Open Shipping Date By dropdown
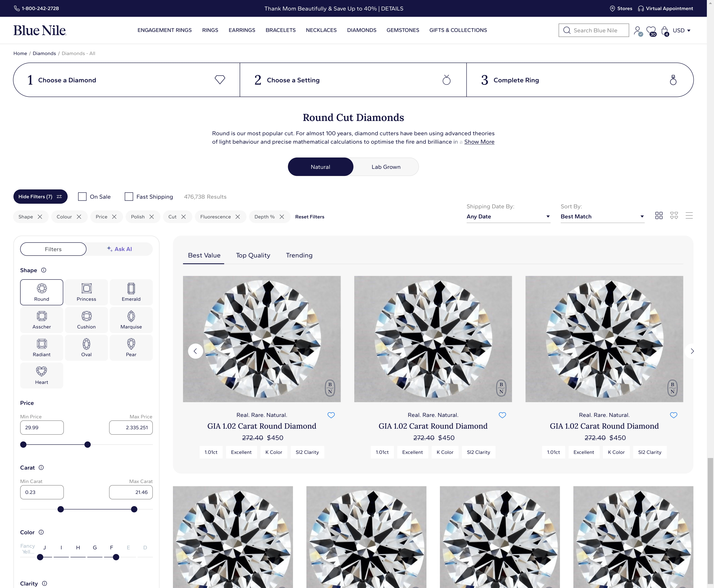714x588 pixels. tap(508, 217)
